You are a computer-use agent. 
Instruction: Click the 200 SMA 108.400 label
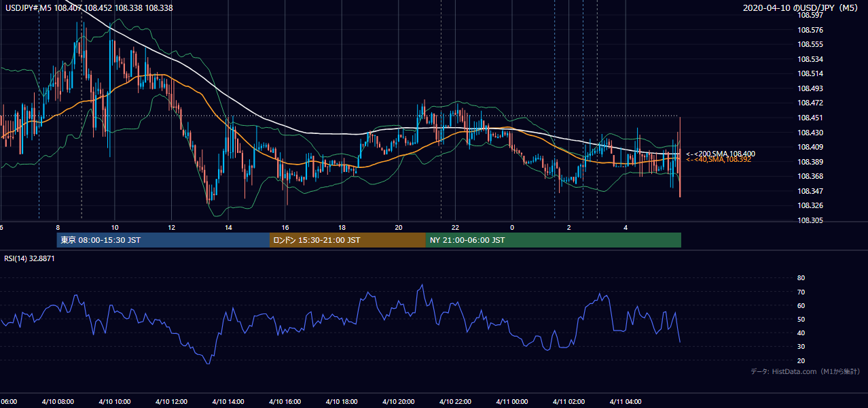(721, 154)
